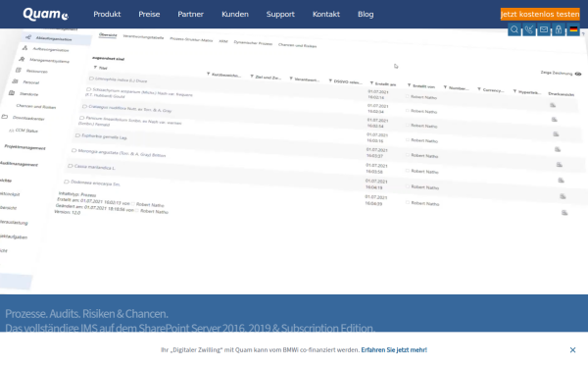588x368 pixels.
Task: Open the Erstellt von column filter
Action: (409, 85)
